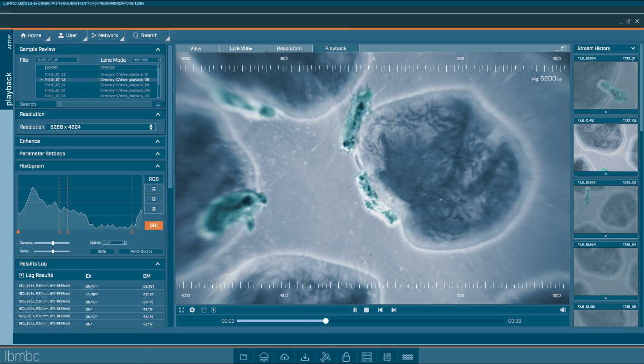Pause the playback

[x=355, y=310]
